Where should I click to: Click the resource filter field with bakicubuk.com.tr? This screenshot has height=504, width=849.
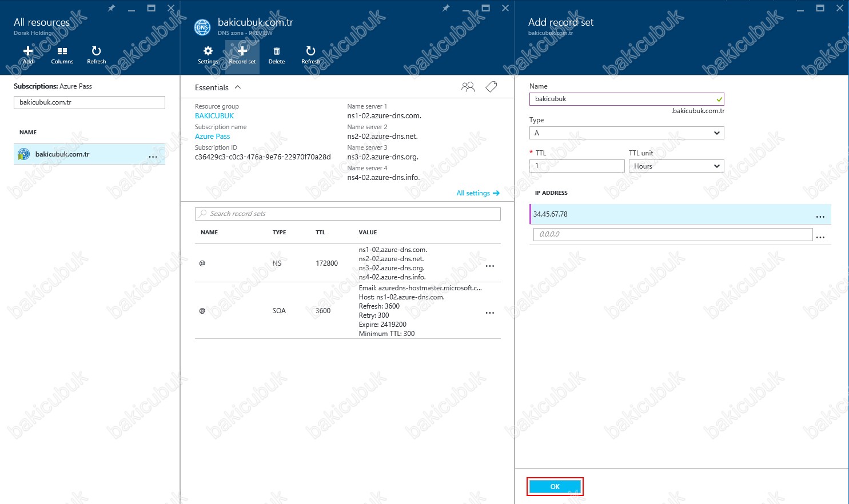(x=89, y=102)
